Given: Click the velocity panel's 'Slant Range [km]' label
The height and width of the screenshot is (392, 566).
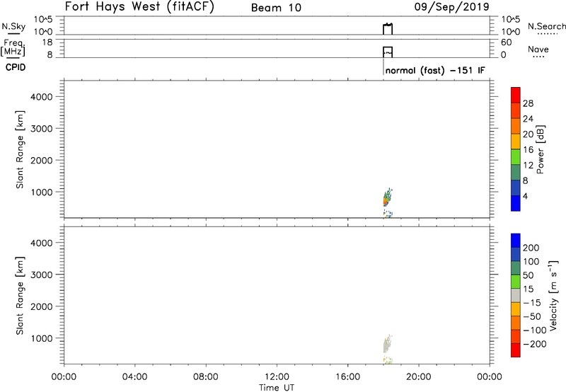Looking at the screenshot, I should (x=20, y=296).
